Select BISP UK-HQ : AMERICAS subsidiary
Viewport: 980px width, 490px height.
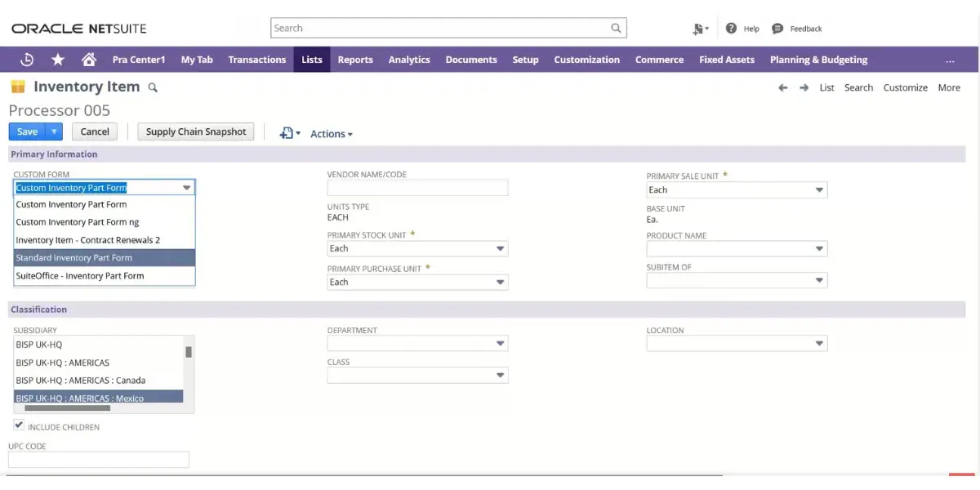pos(99,363)
